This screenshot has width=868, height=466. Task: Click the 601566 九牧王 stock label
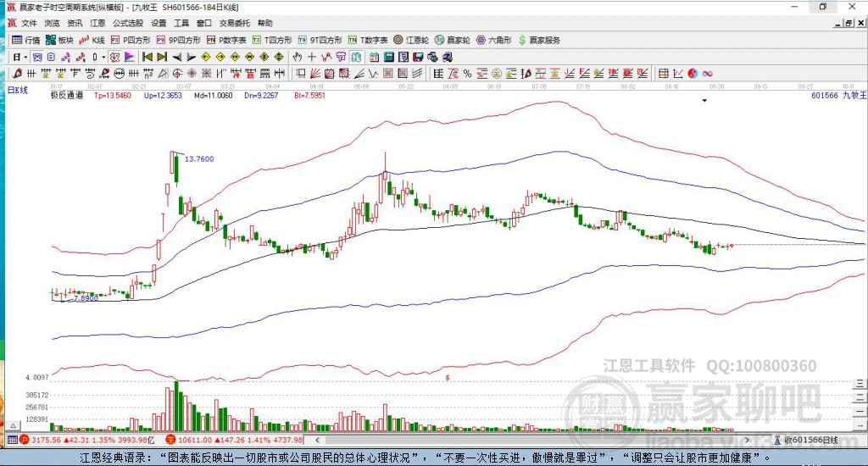[x=838, y=95]
